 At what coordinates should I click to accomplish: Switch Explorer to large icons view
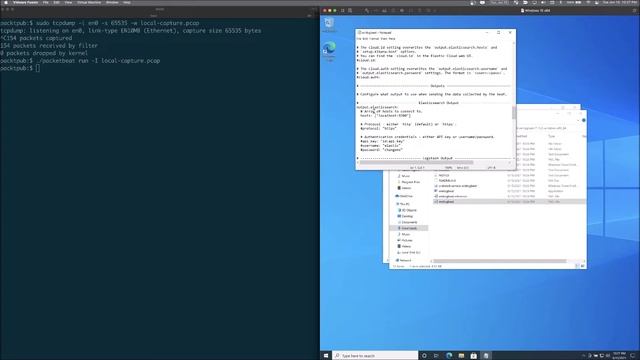tap(582, 266)
